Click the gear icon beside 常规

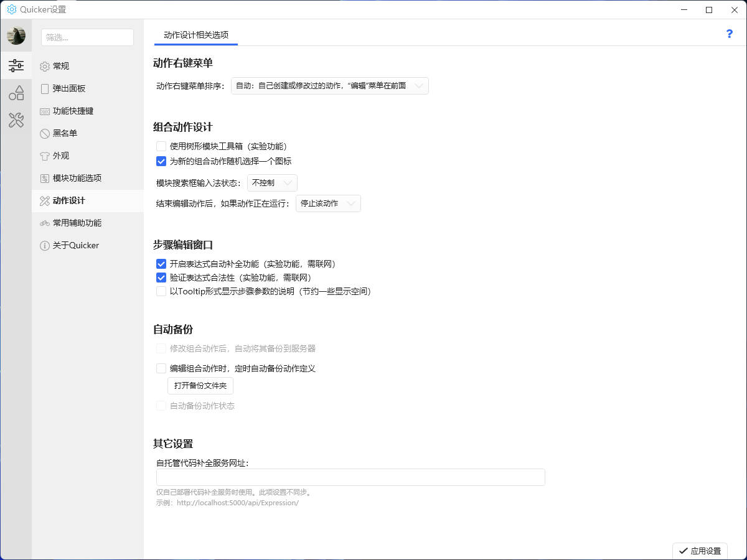pyautogui.click(x=45, y=67)
